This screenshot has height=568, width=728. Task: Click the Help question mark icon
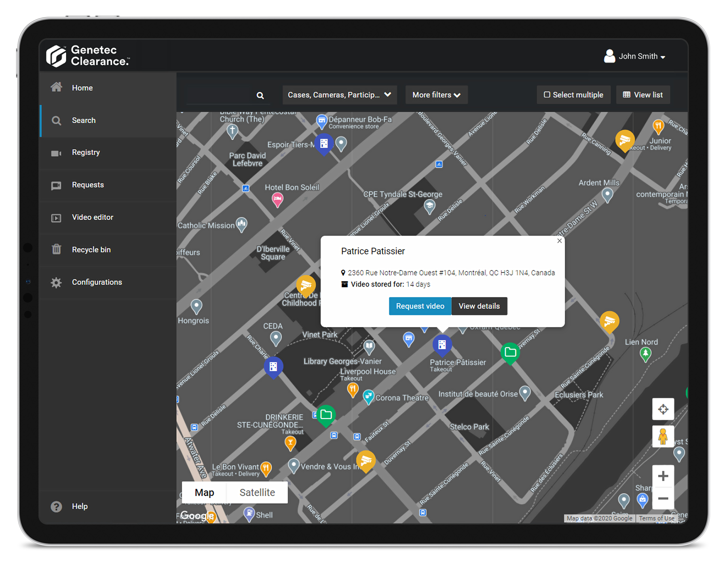pos(56,506)
